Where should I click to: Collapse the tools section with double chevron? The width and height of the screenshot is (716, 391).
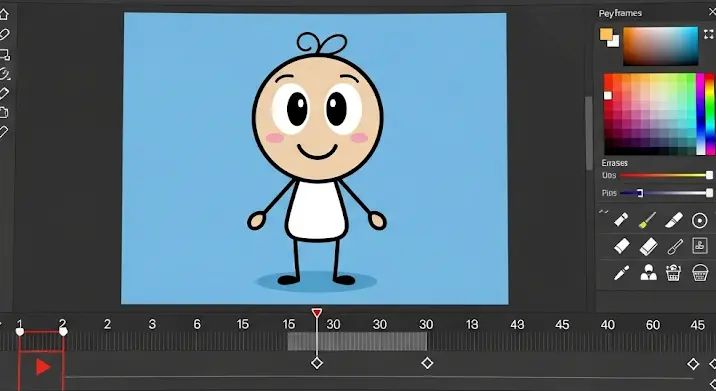pyautogui.click(x=604, y=211)
